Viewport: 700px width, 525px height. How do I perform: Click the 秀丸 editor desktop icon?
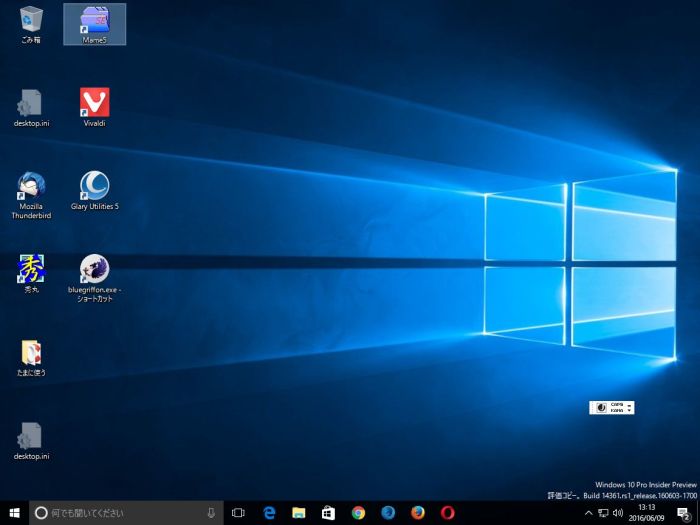[x=30, y=269]
